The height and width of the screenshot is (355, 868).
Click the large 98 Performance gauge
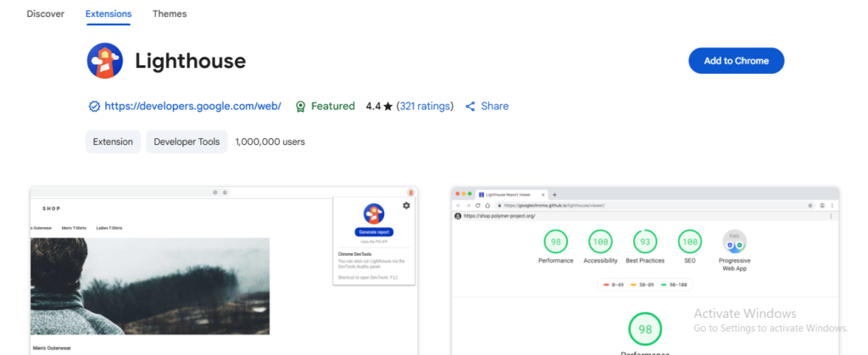(x=645, y=330)
